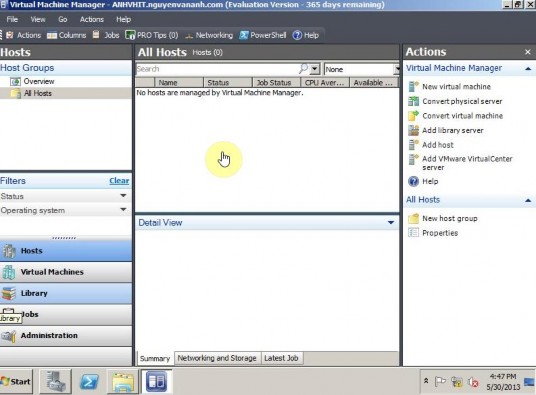The image size is (536, 395).
Task: Collapse the All Hosts actions section
Action: tap(528, 200)
